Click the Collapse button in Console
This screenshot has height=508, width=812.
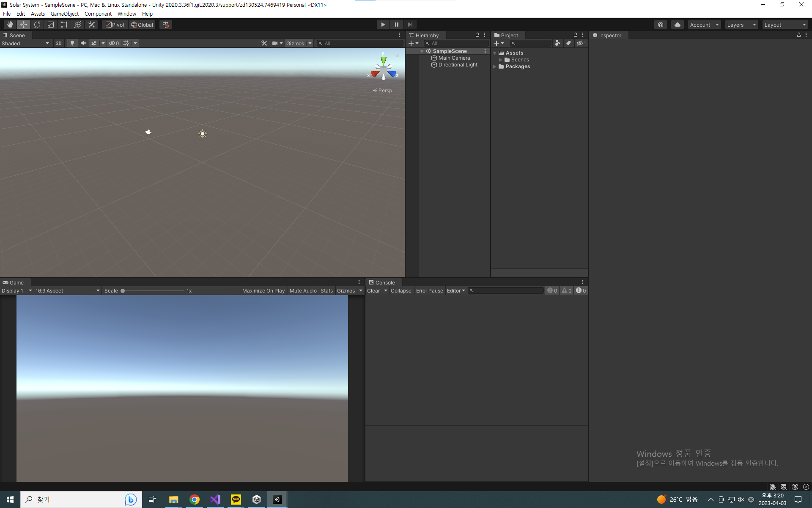coord(401,291)
